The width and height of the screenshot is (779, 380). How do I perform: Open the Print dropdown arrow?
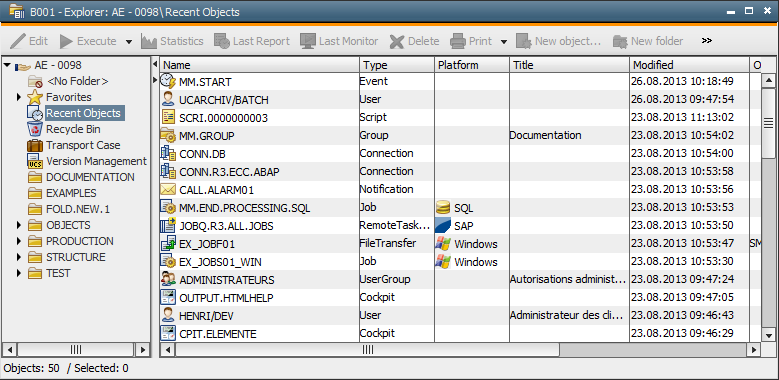[x=504, y=42]
